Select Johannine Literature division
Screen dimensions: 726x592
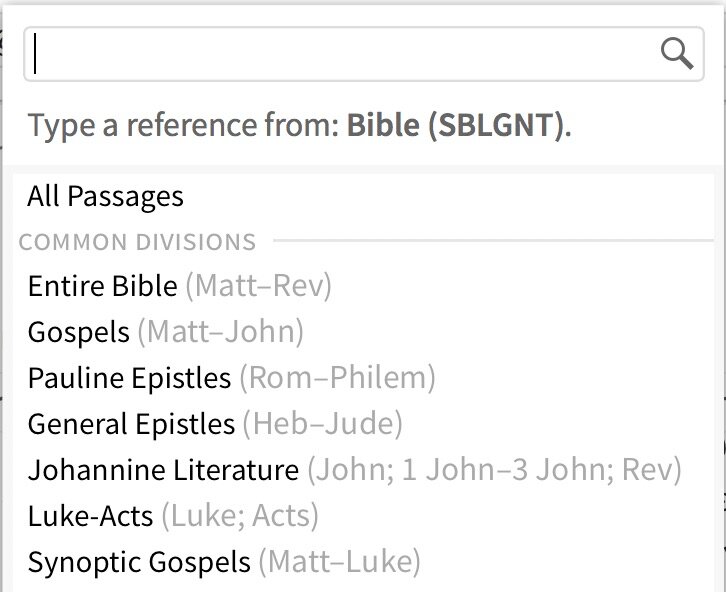click(364, 470)
